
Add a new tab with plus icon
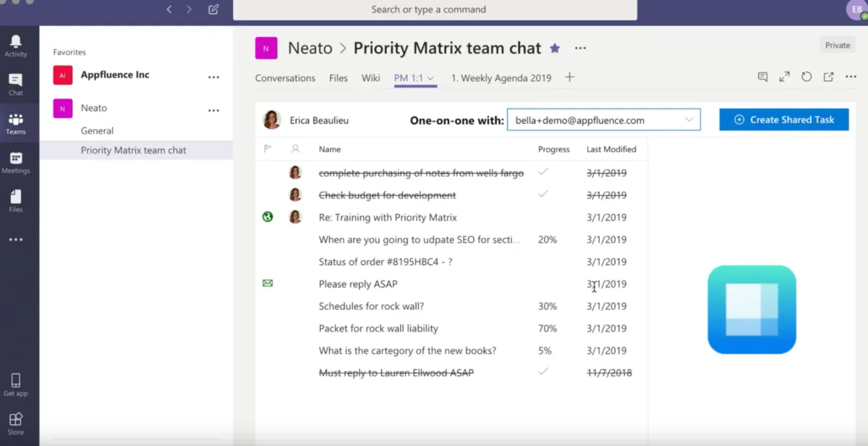click(570, 77)
